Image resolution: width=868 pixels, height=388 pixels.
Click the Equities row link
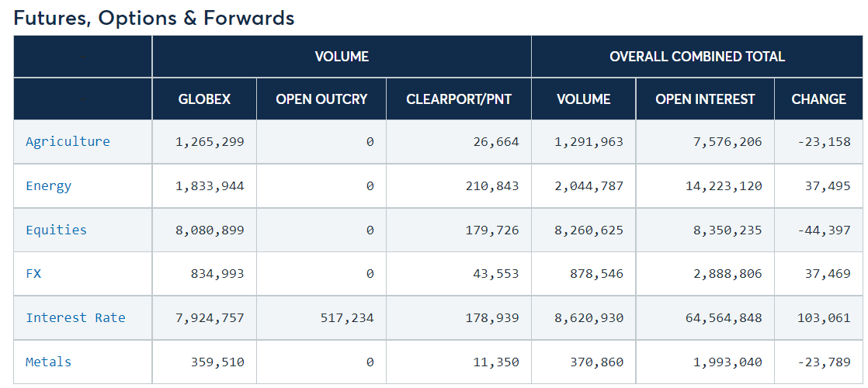56,230
